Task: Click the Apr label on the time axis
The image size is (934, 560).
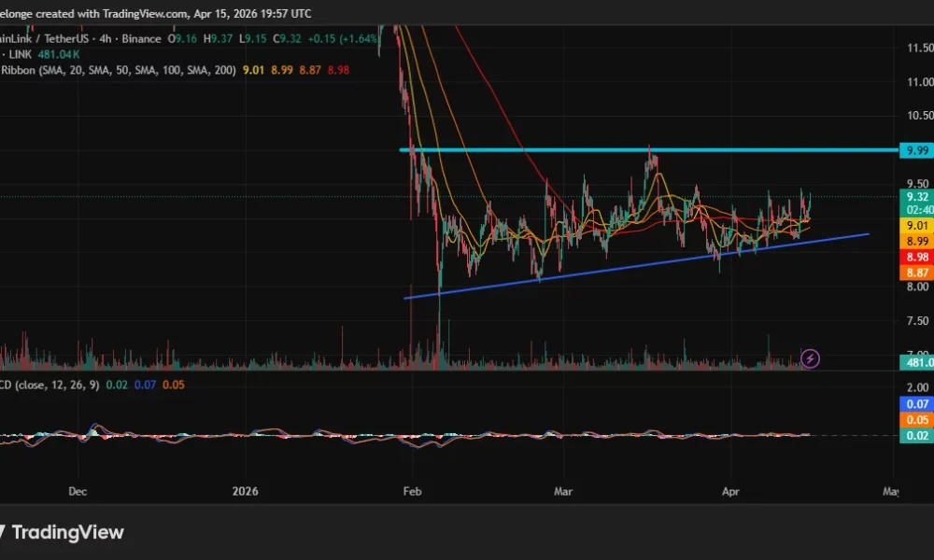Action: point(731,491)
